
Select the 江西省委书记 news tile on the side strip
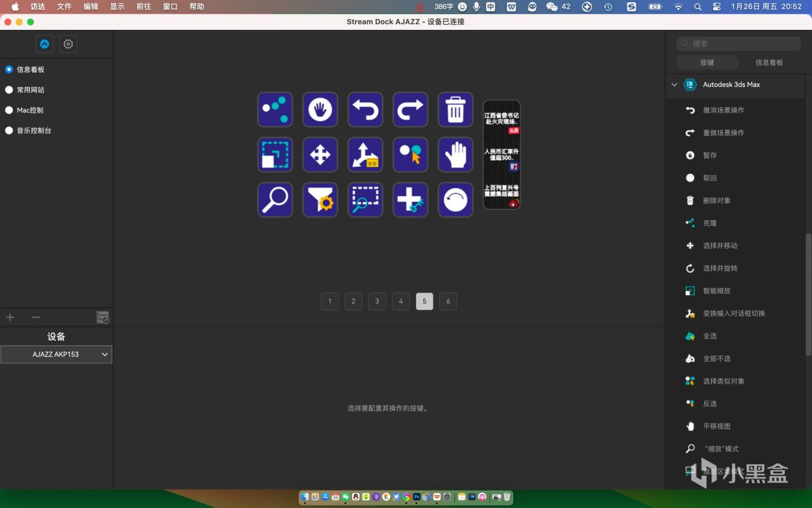[x=502, y=122]
